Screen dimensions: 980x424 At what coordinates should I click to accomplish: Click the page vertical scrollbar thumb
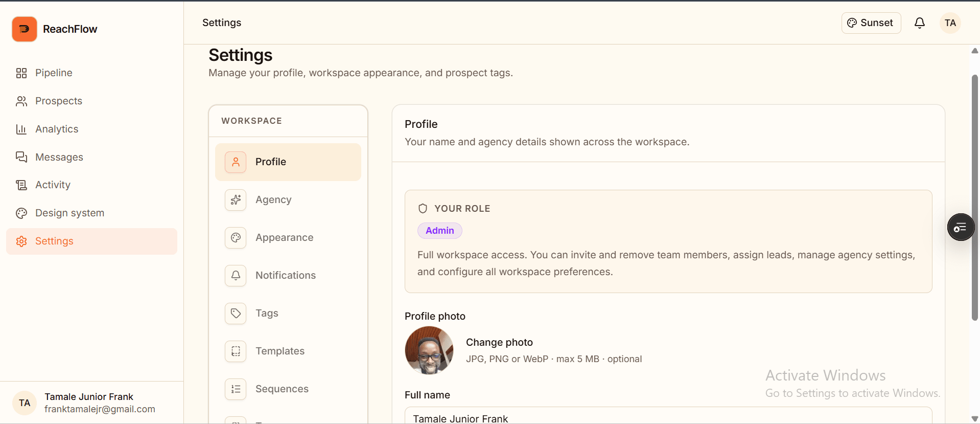coord(975,197)
